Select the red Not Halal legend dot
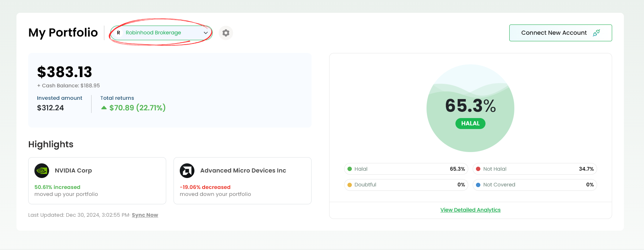 (478, 169)
